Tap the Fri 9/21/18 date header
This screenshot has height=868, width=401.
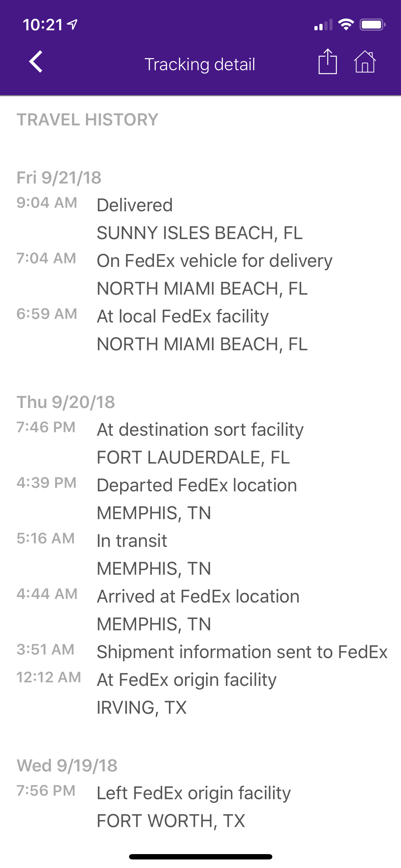[x=59, y=177]
